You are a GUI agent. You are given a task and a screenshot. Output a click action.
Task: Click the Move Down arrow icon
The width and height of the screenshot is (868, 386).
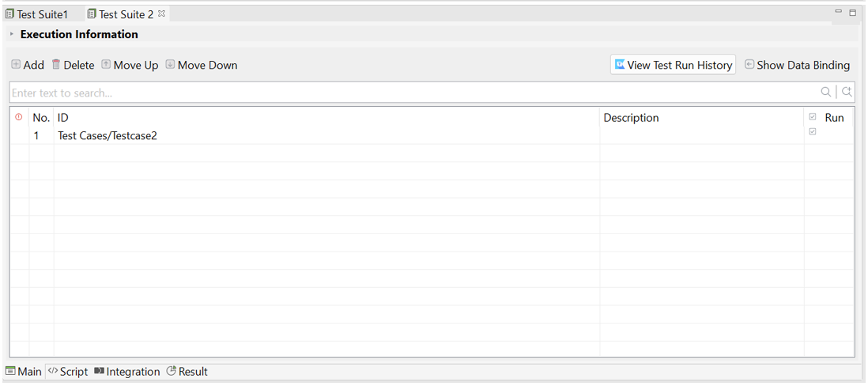[x=170, y=65]
